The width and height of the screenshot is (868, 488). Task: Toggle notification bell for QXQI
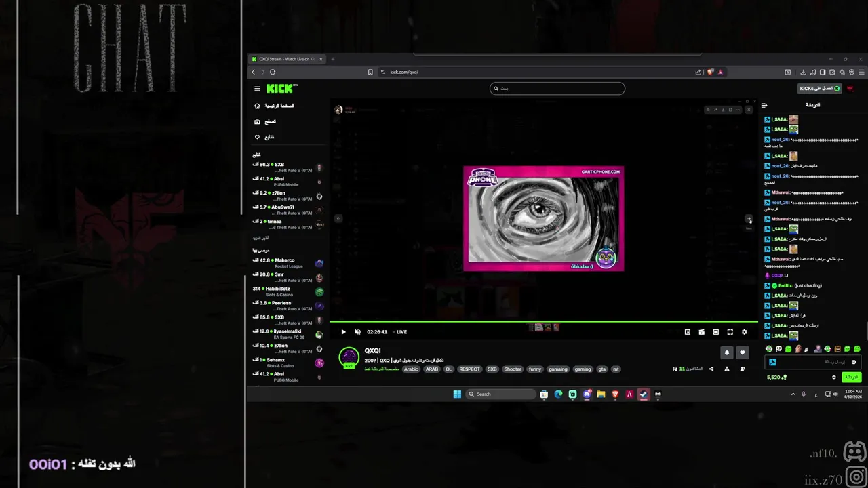pos(727,352)
